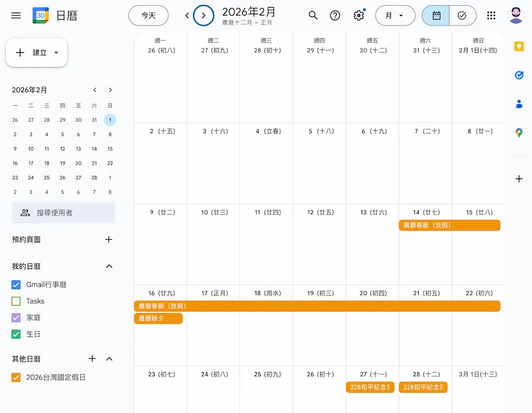Click the next month arrow
The height and width of the screenshot is (413, 532).
tap(204, 15)
